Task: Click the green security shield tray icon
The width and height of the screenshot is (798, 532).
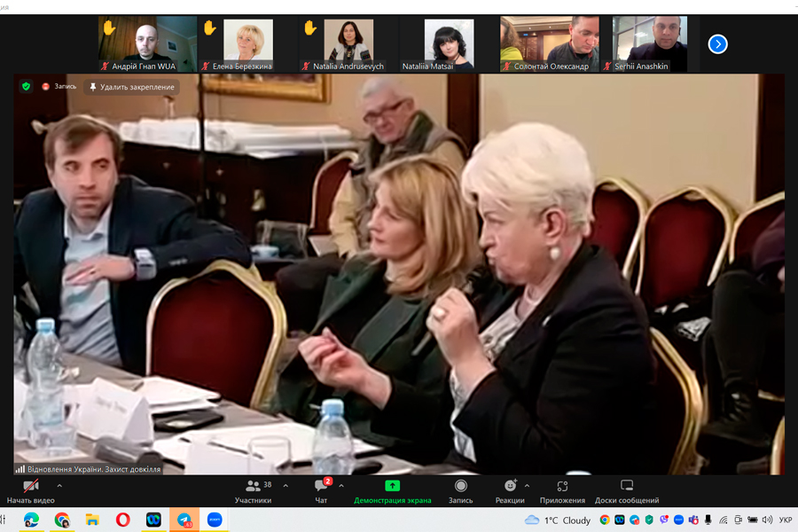Action: click(x=649, y=520)
